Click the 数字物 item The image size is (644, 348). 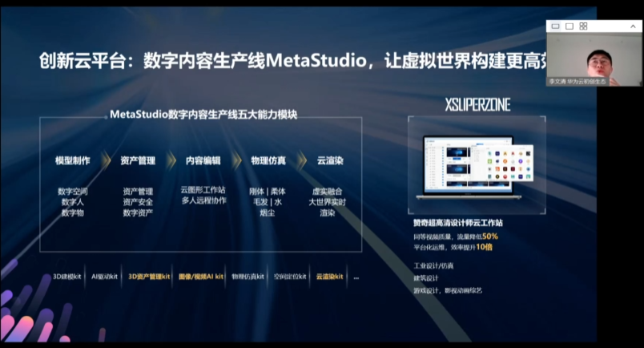(x=73, y=212)
